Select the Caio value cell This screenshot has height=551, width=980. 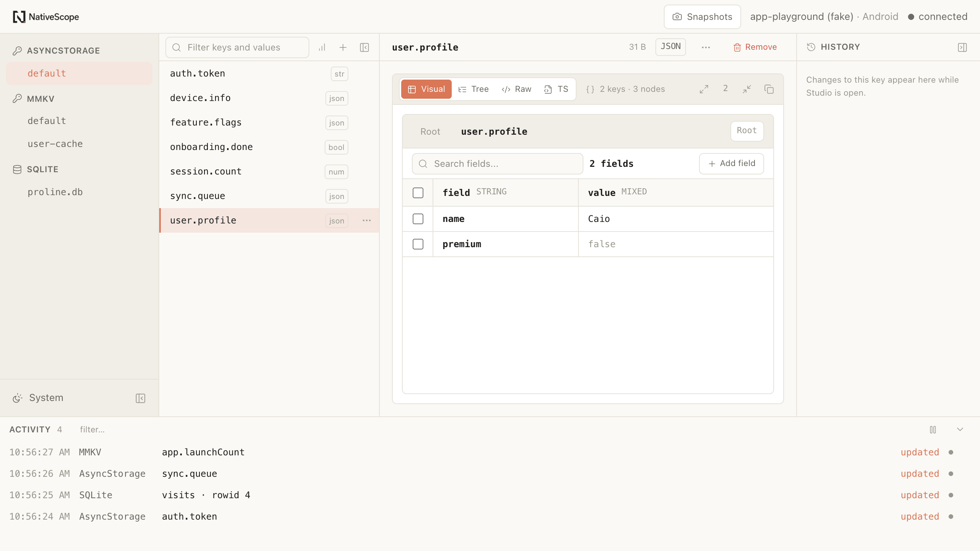(x=676, y=219)
